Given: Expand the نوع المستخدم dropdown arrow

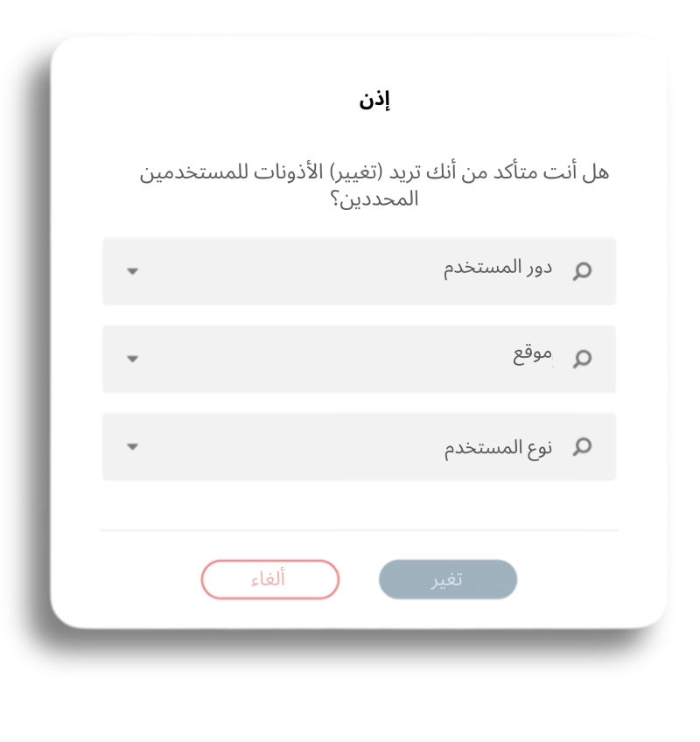Looking at the screenshot, I should [132, 447].
